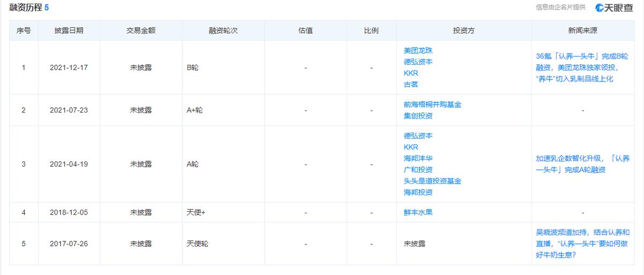
Task: Open 头头是道投资基金 investor link
Action: [x=433, y=181]
